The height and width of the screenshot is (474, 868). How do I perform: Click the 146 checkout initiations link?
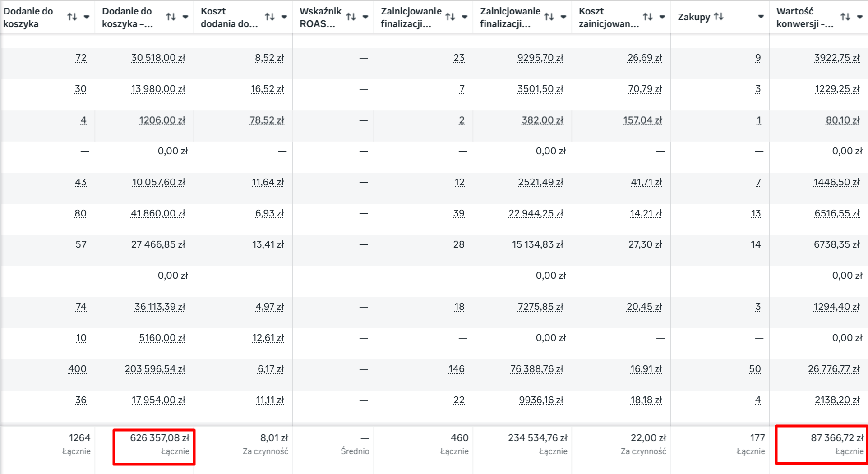coord(457,369)
